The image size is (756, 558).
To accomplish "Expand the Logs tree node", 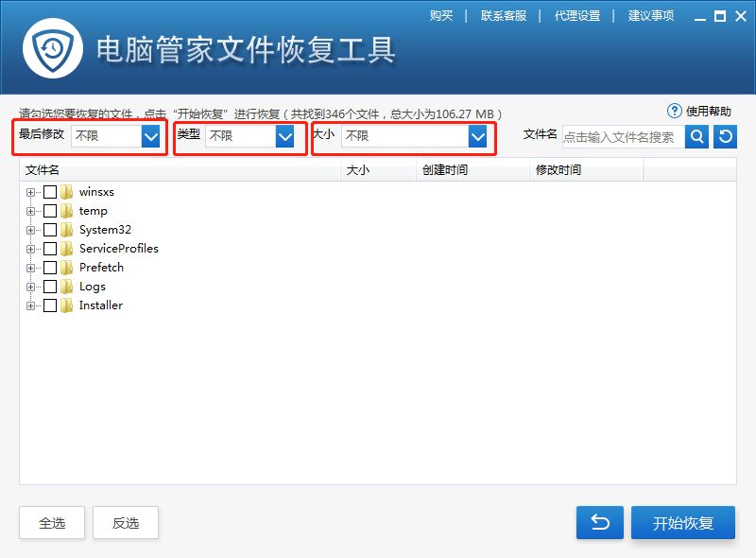I will [31, 287].
